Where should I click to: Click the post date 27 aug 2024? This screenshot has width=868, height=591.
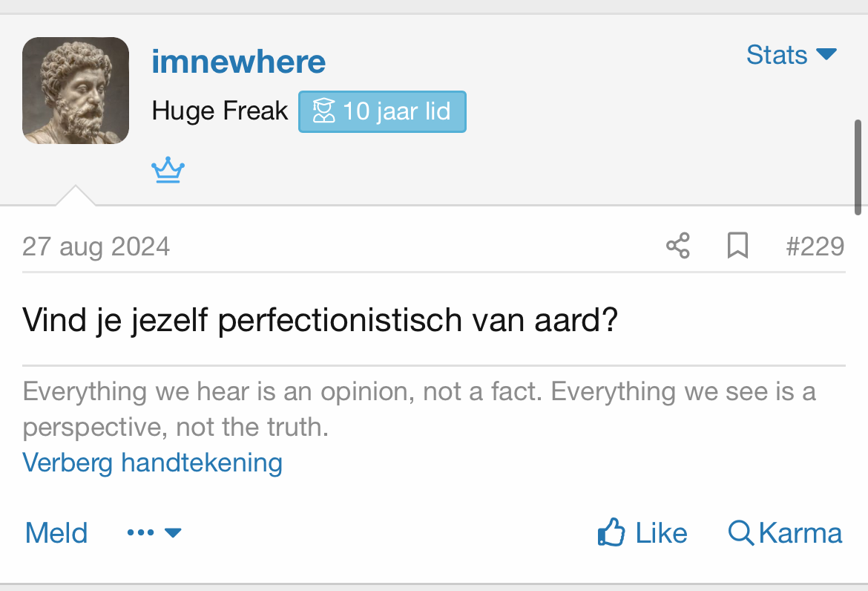(x=96, y=246)
